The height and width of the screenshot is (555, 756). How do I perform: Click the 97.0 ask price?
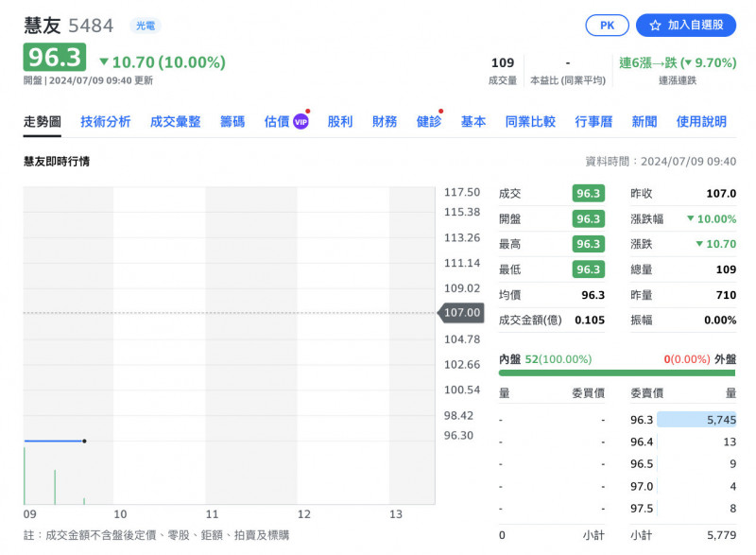pyautogui.click(x=642, y=486)
